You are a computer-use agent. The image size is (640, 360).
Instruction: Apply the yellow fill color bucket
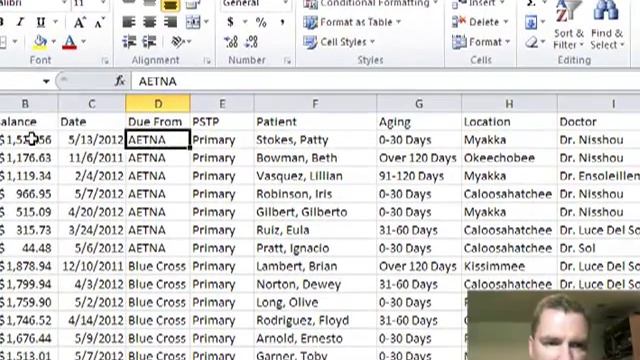coord(40,42)
